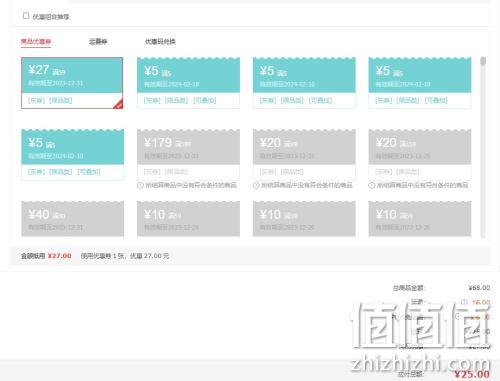Select the 商品优惠券 tab
Viewport: 500px width, 381px height.
36,42
